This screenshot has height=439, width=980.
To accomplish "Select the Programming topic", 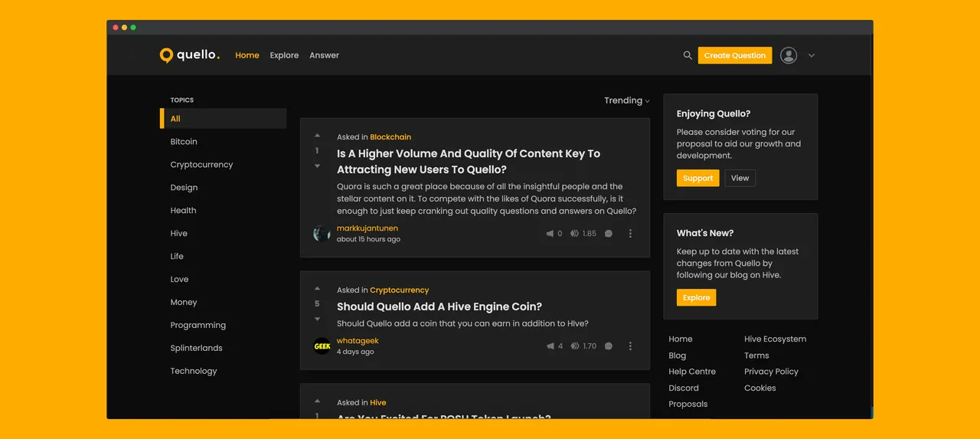I will point(198,325).
